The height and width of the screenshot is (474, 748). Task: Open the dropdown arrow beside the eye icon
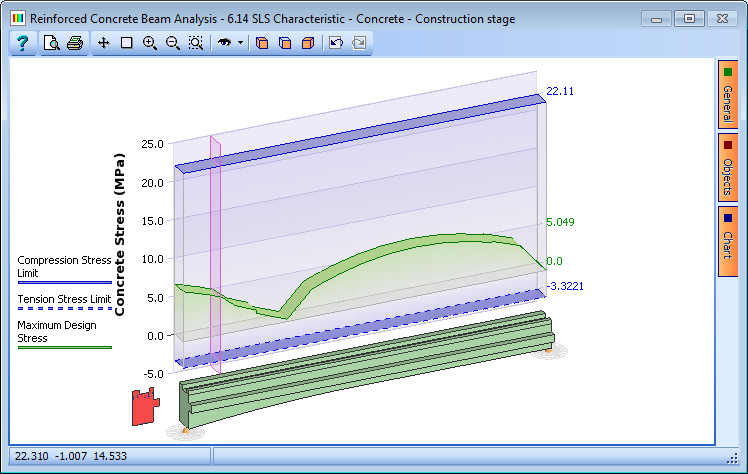(240, 43)
